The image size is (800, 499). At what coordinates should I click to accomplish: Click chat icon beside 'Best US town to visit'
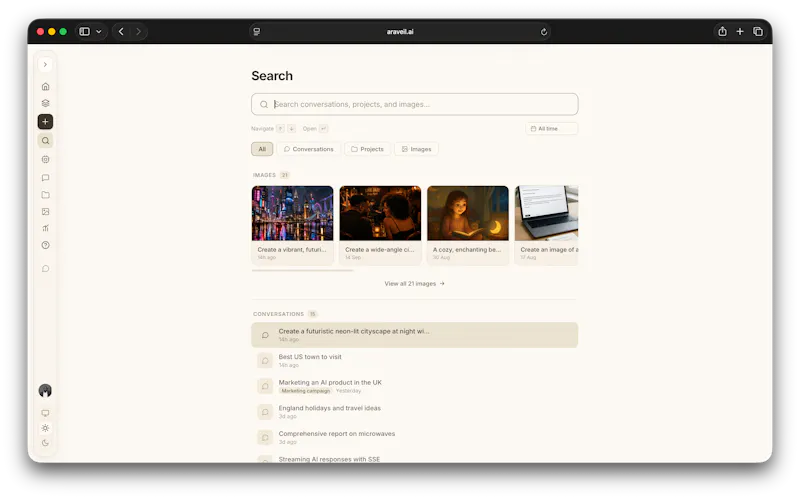point(265,361)
